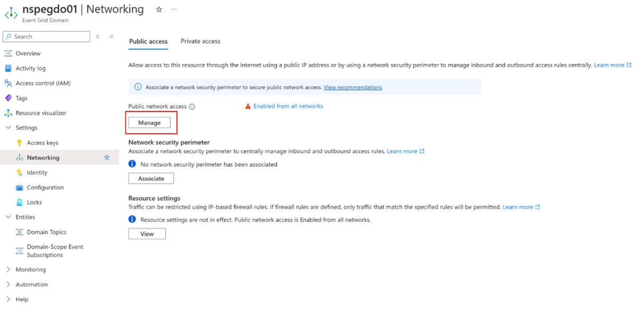Favorite the page with the star icon
Viewport: 644px width, 311px height.
(x=158, y=10)
